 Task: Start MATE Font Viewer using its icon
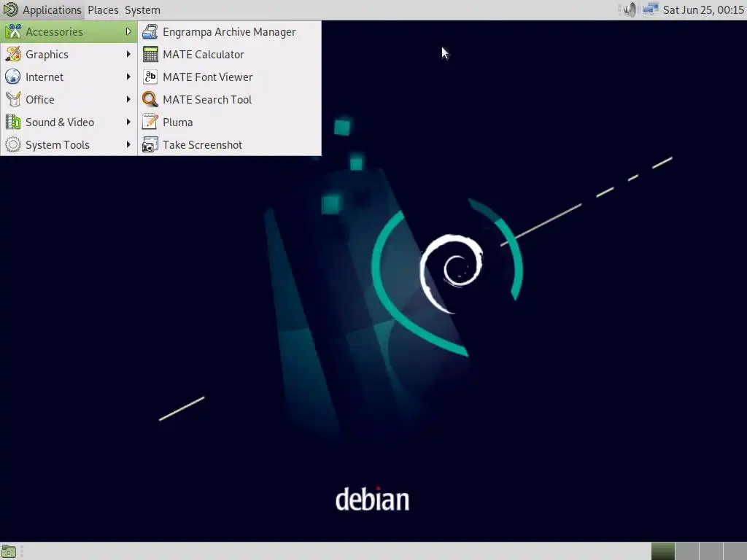coord(150,77)
